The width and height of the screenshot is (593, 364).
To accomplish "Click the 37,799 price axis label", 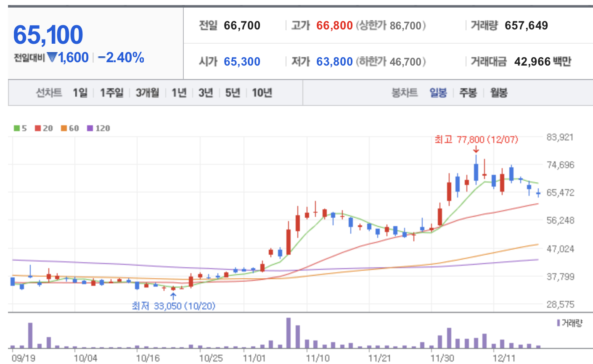I will point(560,277).
